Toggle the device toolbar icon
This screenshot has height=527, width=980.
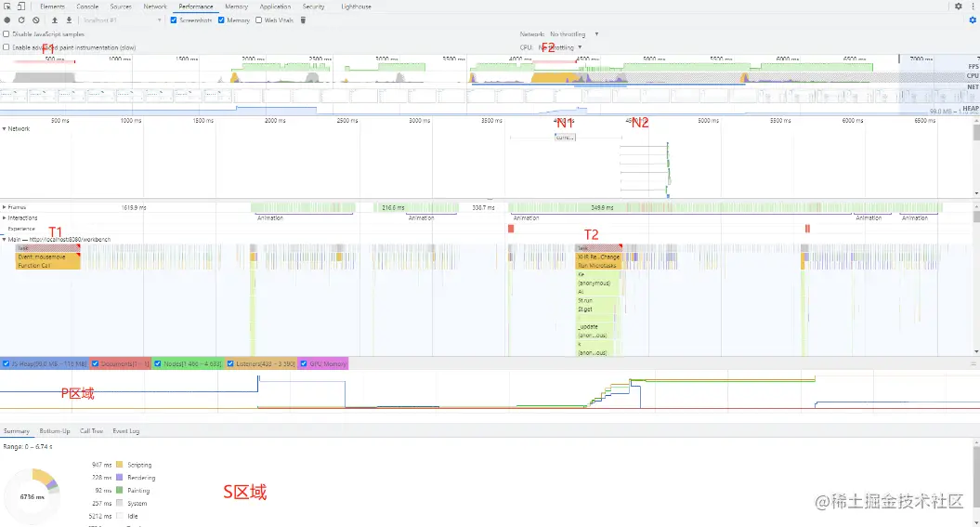click(x=21, y=7)
